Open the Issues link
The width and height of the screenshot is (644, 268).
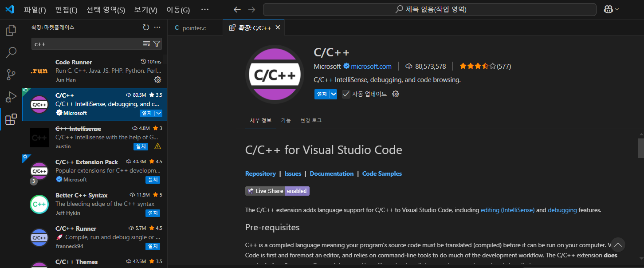293,173
